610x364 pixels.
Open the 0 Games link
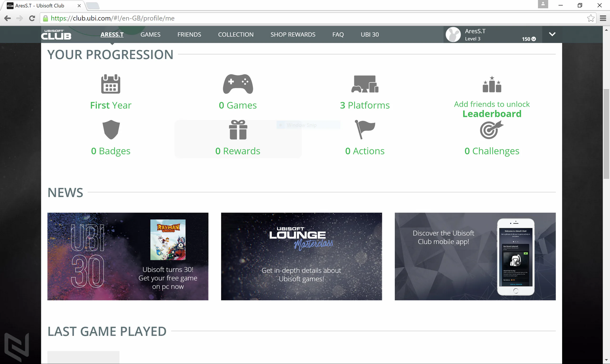coord(238,105)
